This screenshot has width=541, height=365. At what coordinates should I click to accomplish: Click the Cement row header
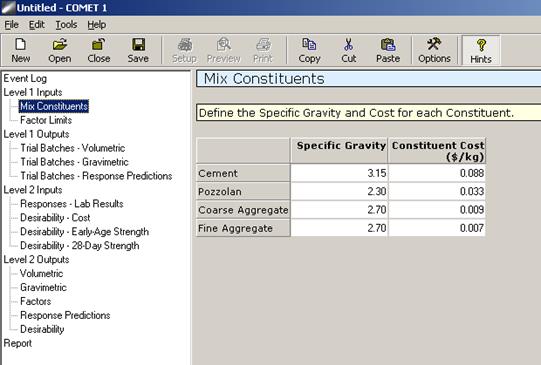click(243, 173)
